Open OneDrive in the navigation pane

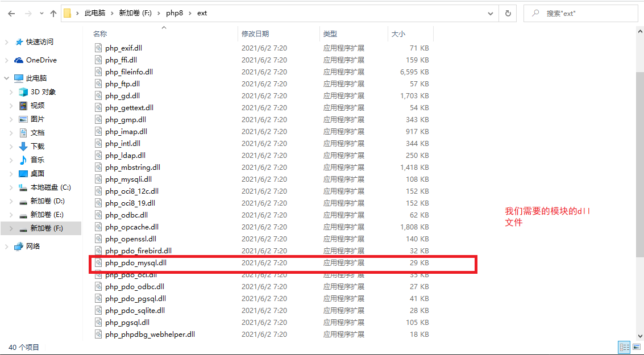[x=41, y=60]
